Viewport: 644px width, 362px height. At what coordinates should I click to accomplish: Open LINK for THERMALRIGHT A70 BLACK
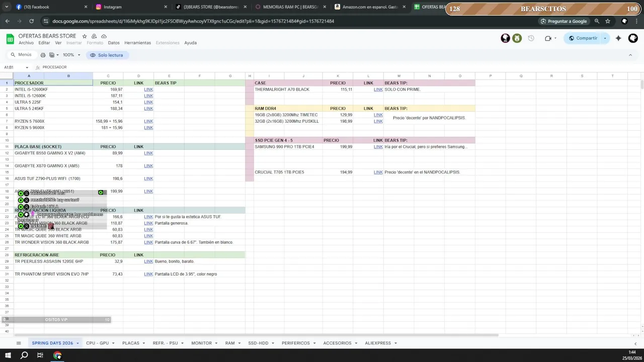pyautogui.click(x=378, y=89)
